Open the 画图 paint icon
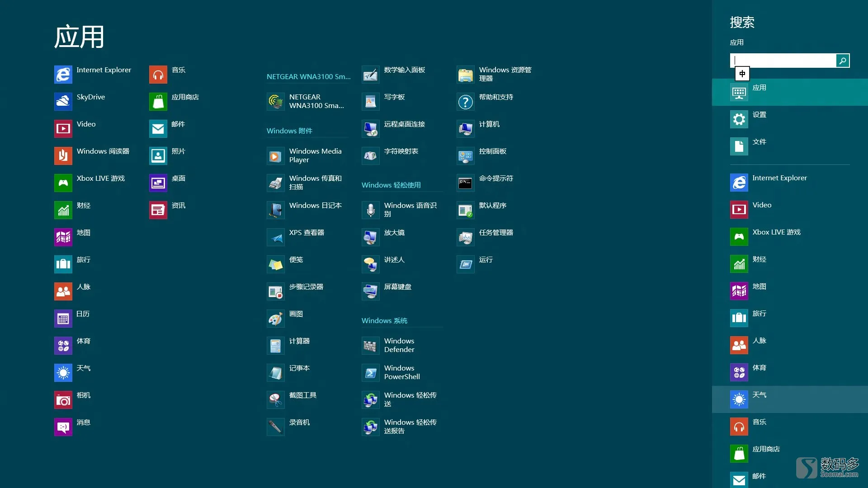The width and height of the screenshot is (868, 488). coord(276,319)
